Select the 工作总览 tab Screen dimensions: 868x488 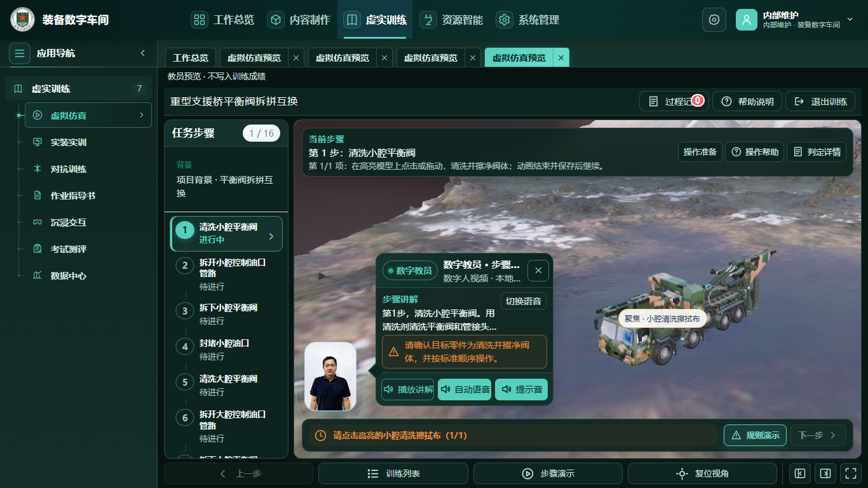(191, 58)
